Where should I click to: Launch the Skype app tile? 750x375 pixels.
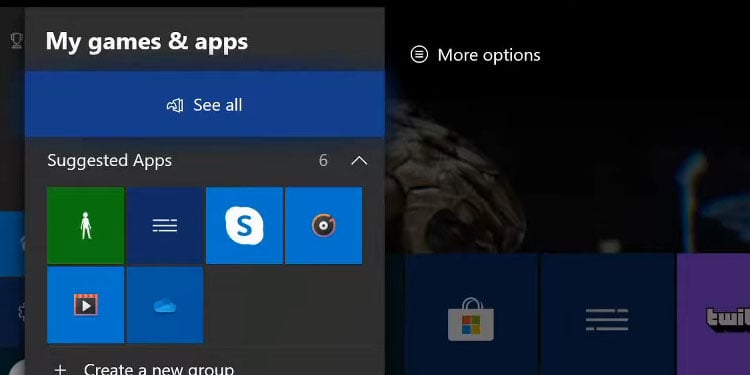244,225
